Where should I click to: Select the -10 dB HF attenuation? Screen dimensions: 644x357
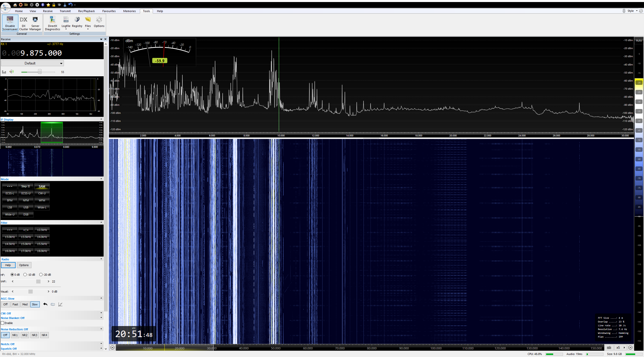(25, 275)
